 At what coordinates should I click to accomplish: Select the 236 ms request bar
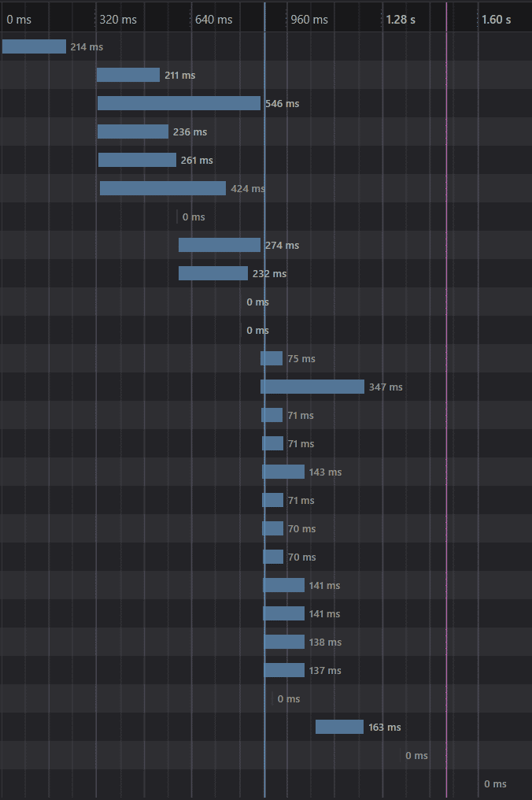coord(133,131)
